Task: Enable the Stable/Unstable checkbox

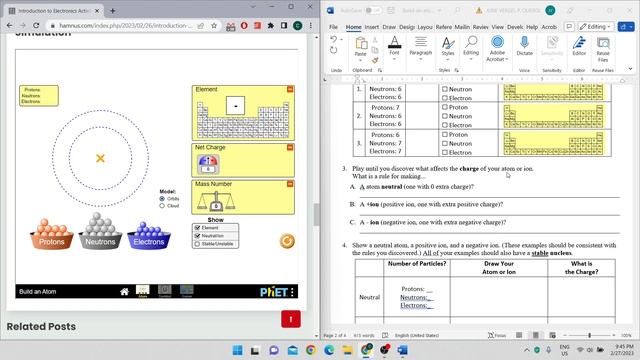Action: point(198,244)
